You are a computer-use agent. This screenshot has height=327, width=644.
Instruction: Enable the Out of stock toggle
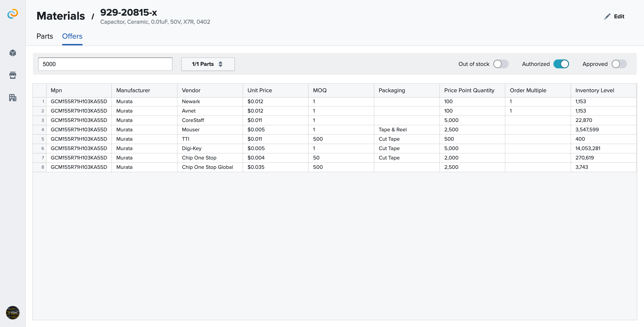coord(501,64)
